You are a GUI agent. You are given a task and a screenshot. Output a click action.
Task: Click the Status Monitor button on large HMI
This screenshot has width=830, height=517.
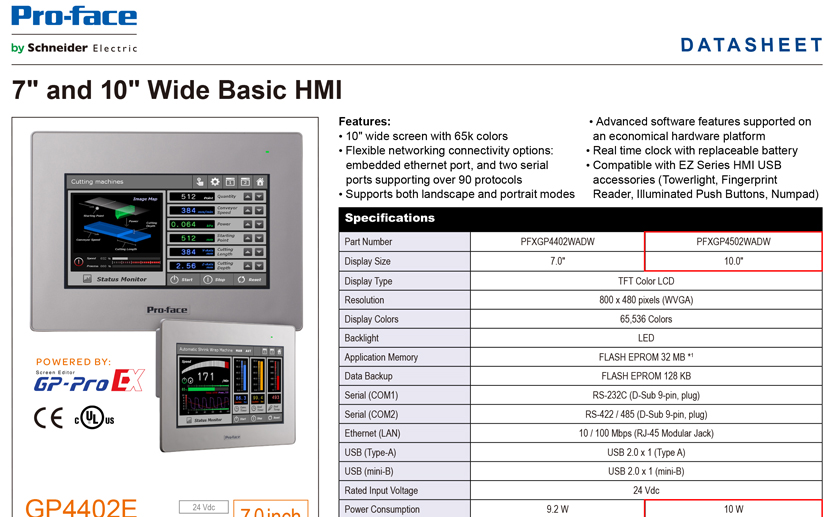[x=117, y=279]
